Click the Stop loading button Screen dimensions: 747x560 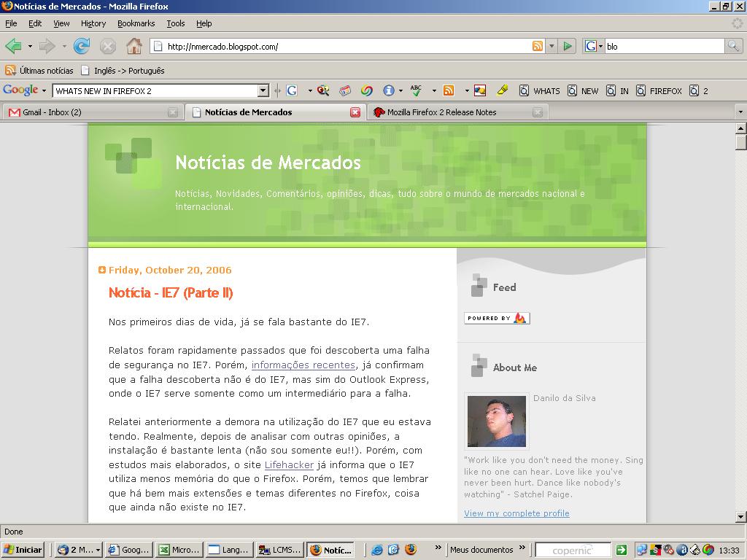(108, 46)
